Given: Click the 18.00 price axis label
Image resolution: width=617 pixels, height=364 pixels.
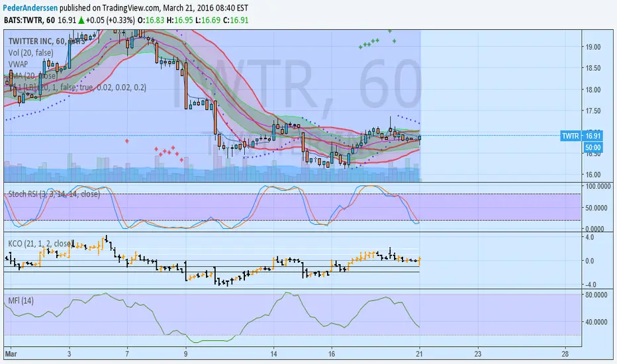Looking at the screenshot, I should click(593, 90).
